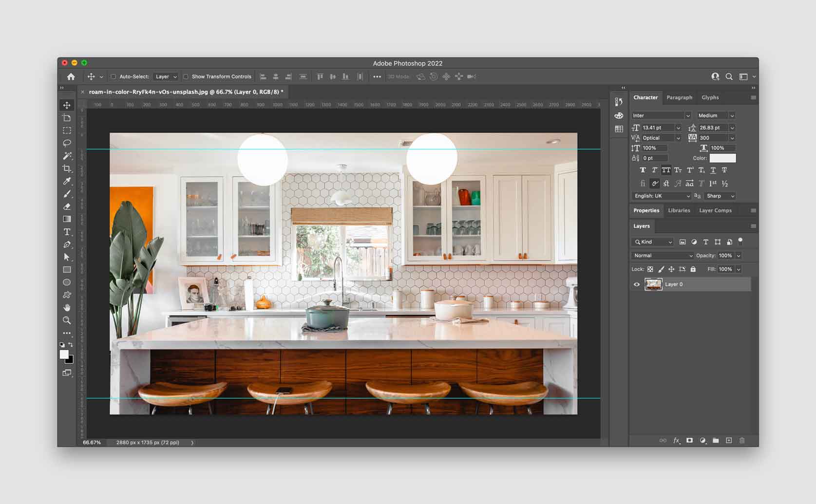Screen dimensions: 816x504
Task: Open the Medium font style dropdown
Action: coord(716,115)
